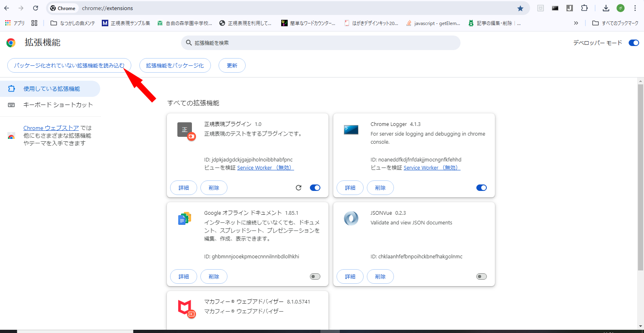The image size is (644, 333).
Task: Click the scrollbar down arrow
Action: coord(640,326)
